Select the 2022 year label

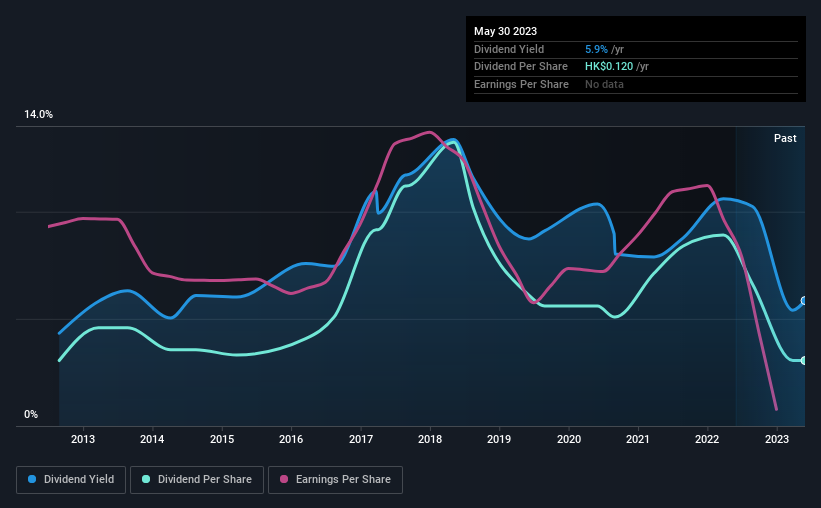pyautogui.click(x=707, y=439)
